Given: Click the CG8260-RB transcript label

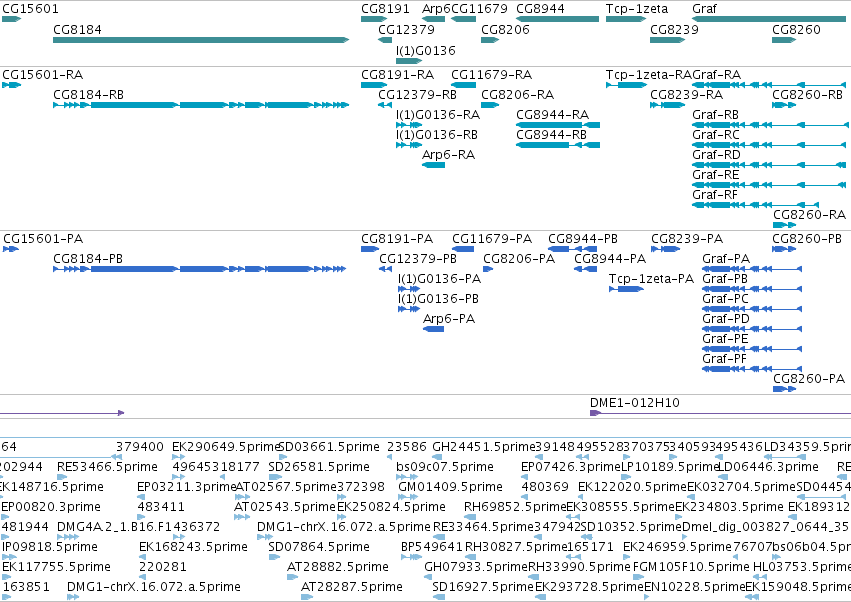Looking at the screenshot, I should 808,94.
